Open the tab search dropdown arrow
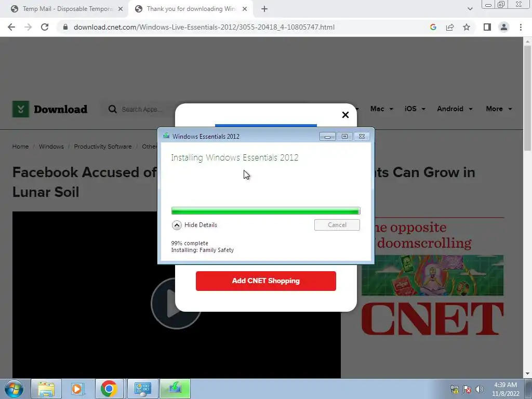Viewport: 532px width, 399px height. 470,9
